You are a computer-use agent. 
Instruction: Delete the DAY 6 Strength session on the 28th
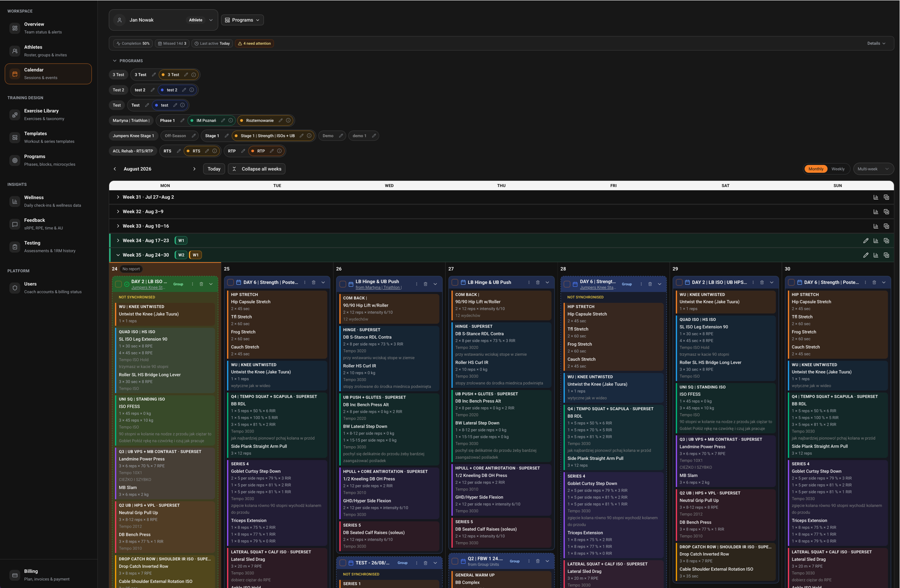point(650,284)
